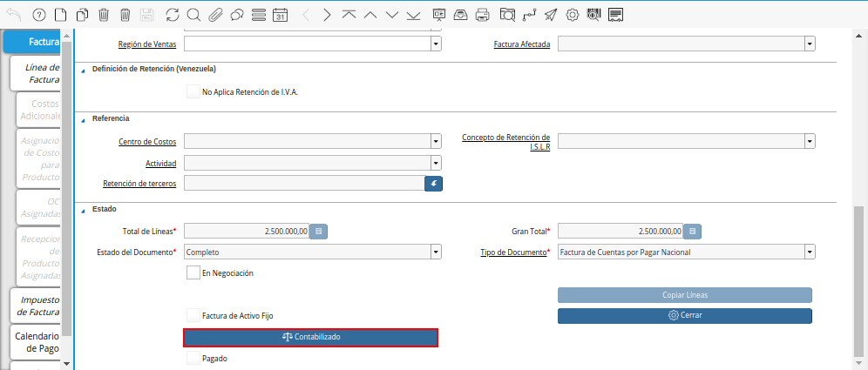This screenshot has width=868, height=370.
Task: Open Actividad dropdown arrow
Action: (437, 163)
